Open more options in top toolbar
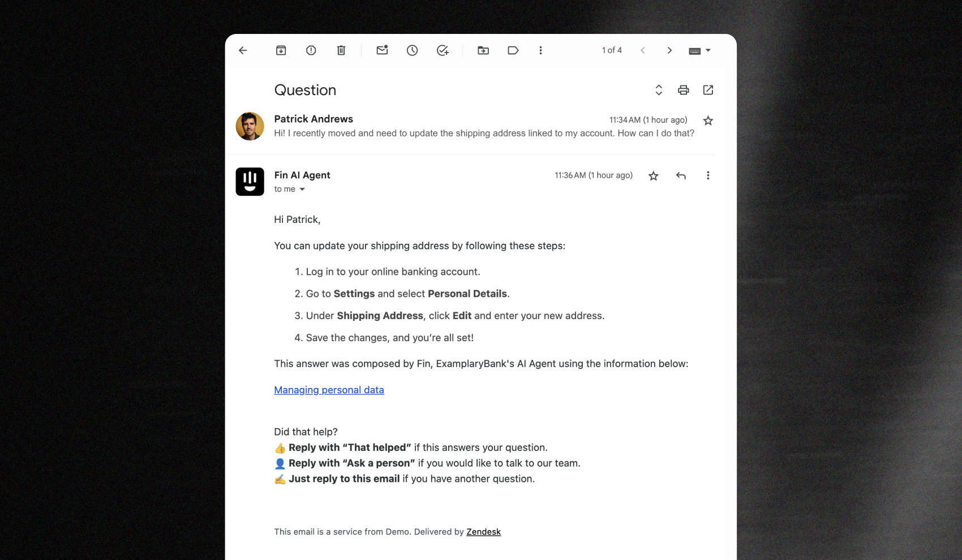This screenshot has width=962, height=560. coord(540,50)
